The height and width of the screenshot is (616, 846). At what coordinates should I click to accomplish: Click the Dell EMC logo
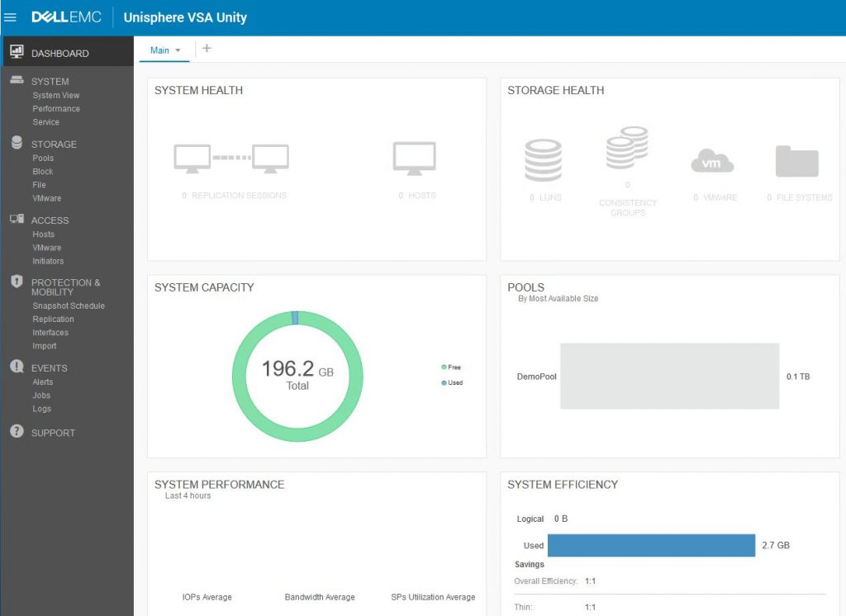(x=66, y=17)
